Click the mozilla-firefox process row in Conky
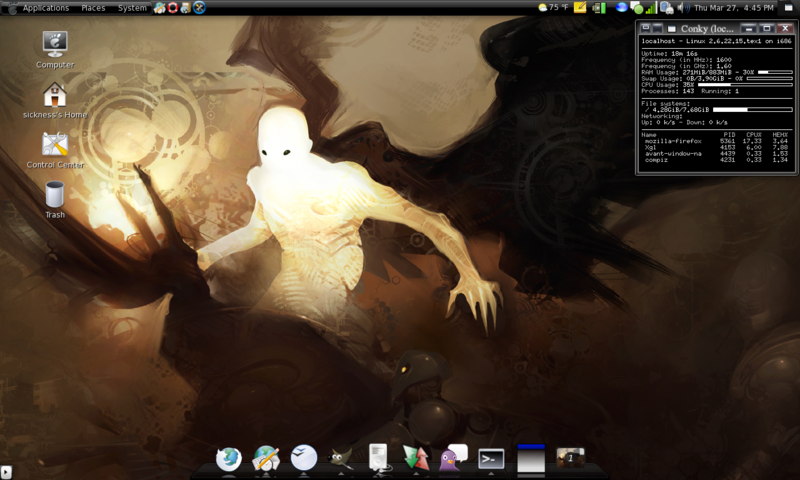Image resolution: width=800 pixels, height=480 pixels. (x=716, y=141)
